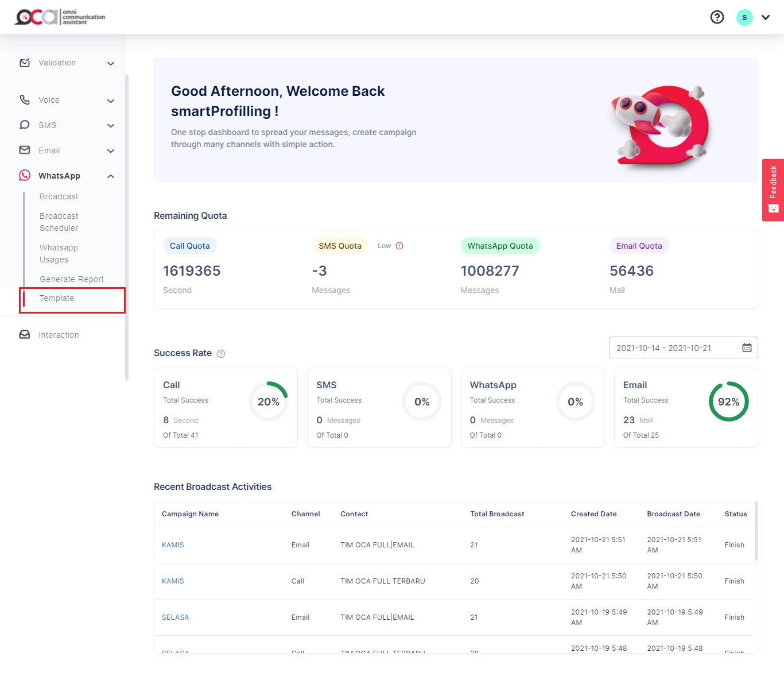Open account dropdown arrow beside avatar
Viewport: 784px width, 680px height.
point(765,17)
